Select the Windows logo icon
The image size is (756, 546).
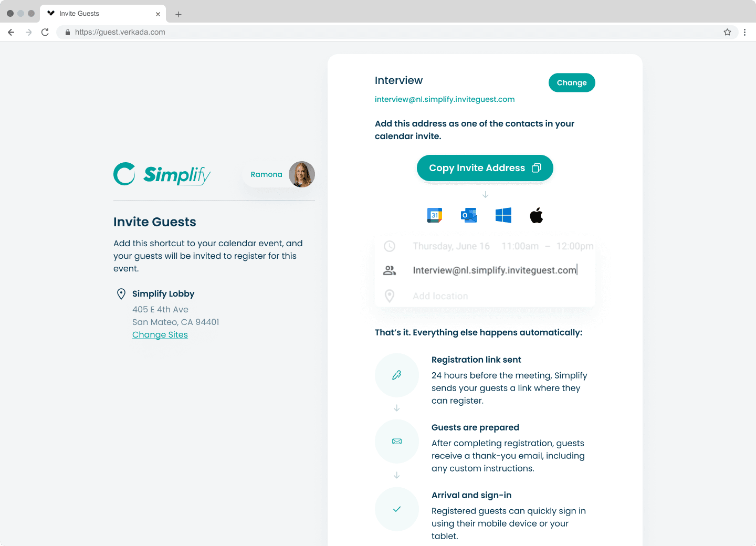pyautogui.click(x=503, y=215)
